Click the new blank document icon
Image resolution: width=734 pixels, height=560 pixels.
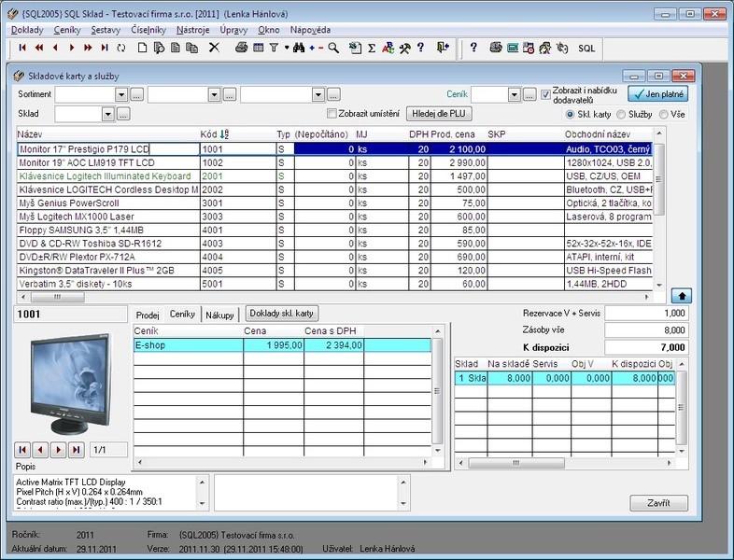(141, 47)
